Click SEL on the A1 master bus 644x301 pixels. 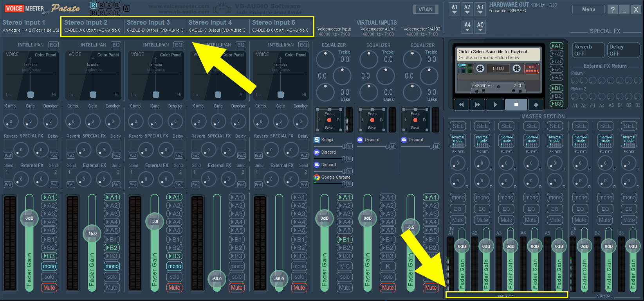(458, 126)
